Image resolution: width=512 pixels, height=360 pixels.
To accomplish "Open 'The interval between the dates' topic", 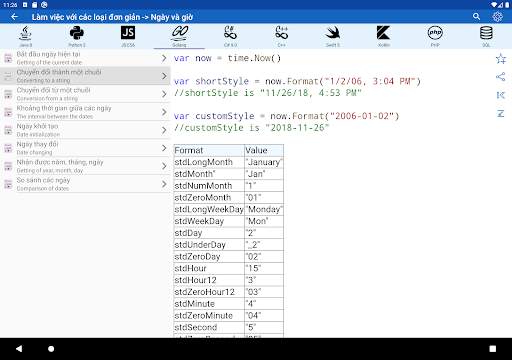I will (85, 112).
